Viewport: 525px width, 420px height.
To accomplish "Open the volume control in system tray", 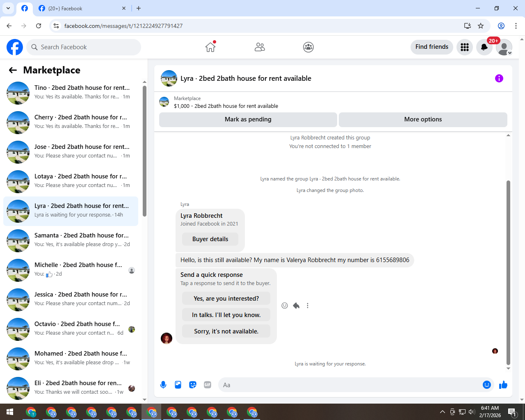I will pos(472,412).
